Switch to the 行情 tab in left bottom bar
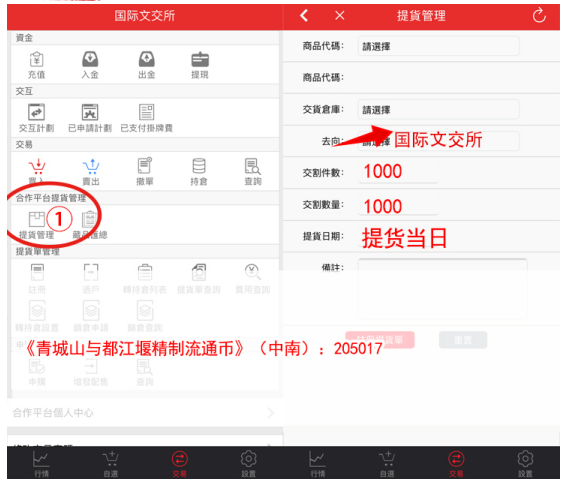576x485 pixels. [41, 464]
